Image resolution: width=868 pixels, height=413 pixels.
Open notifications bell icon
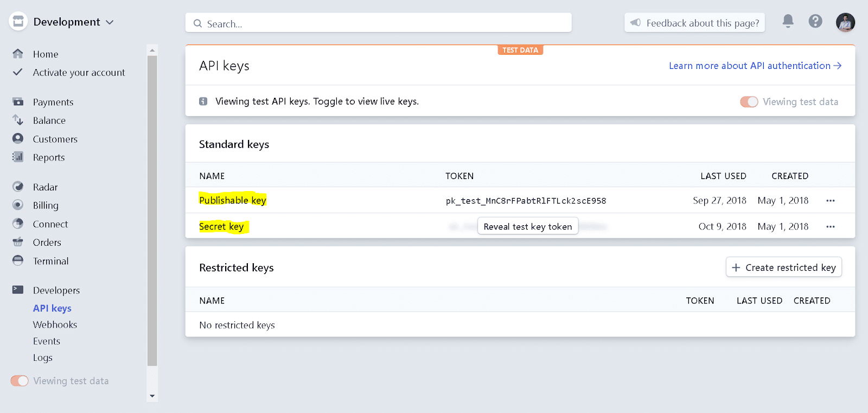(788, 21)
